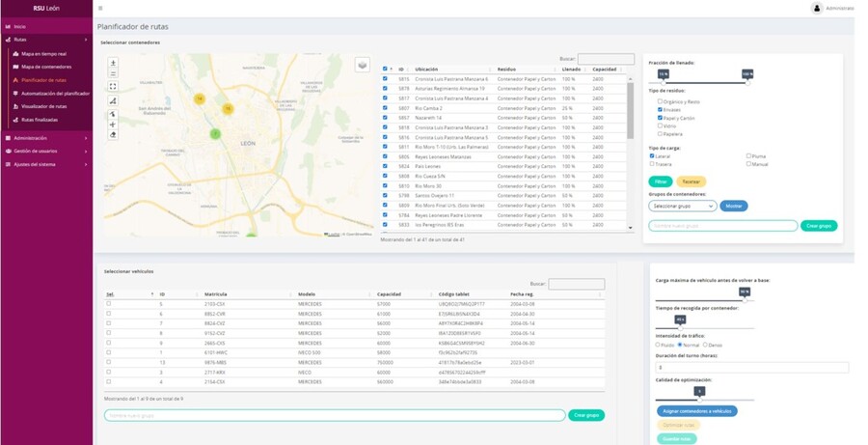Viewport: 868px width, 445px height.
Task: Open Mapa de contenedores in the sidebar
Action: click(46, 67)
